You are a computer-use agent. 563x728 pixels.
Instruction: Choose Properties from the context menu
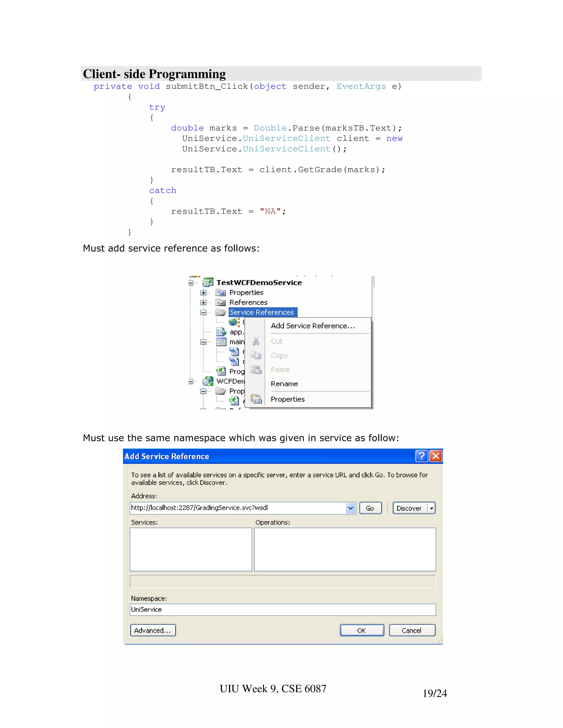pos(288,399)
